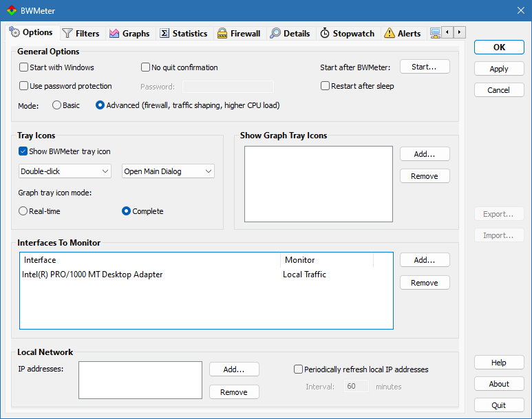Click the chart icon on Graphs tab

point(114,33)
